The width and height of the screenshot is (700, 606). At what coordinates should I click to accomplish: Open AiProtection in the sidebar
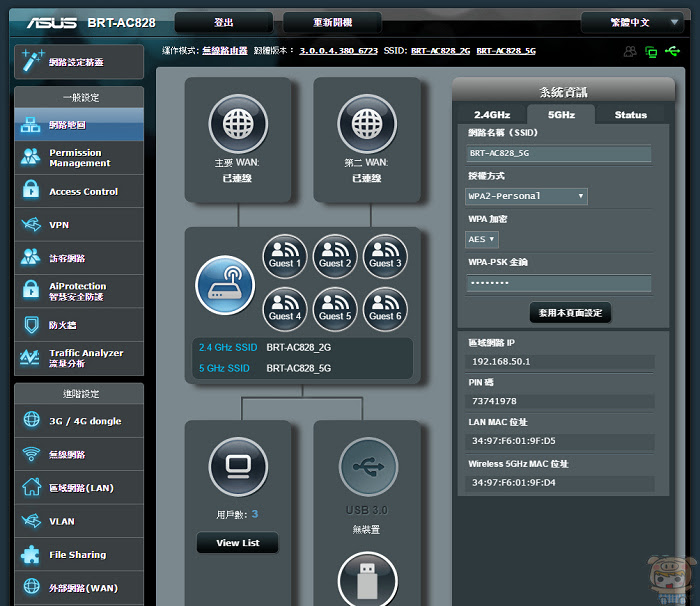[79, 291]
